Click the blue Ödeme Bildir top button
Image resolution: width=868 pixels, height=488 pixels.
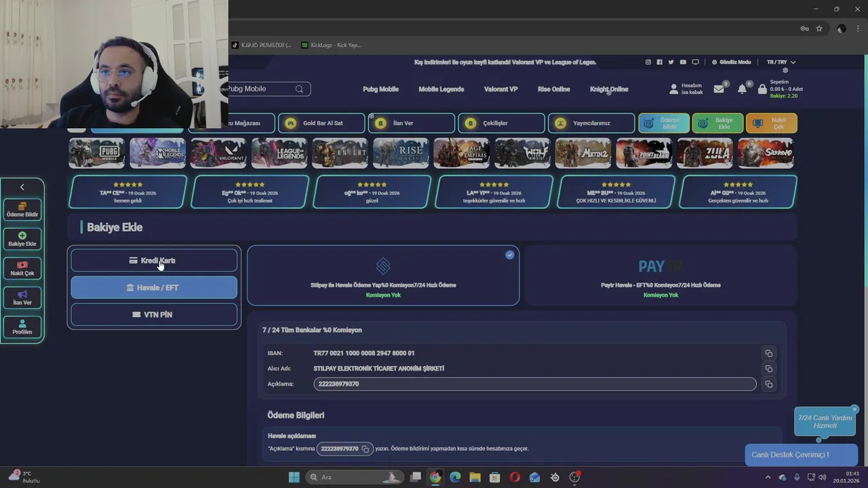pos(664,123)
